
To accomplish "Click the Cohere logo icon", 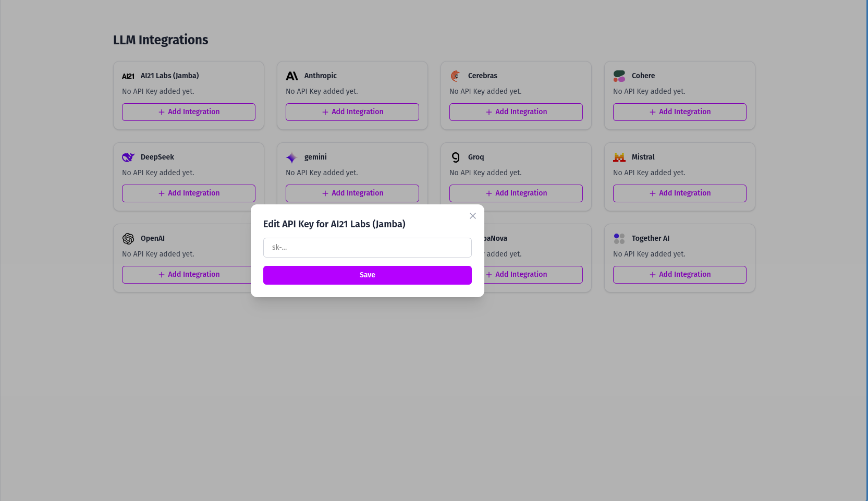I will tap(619, 76).
